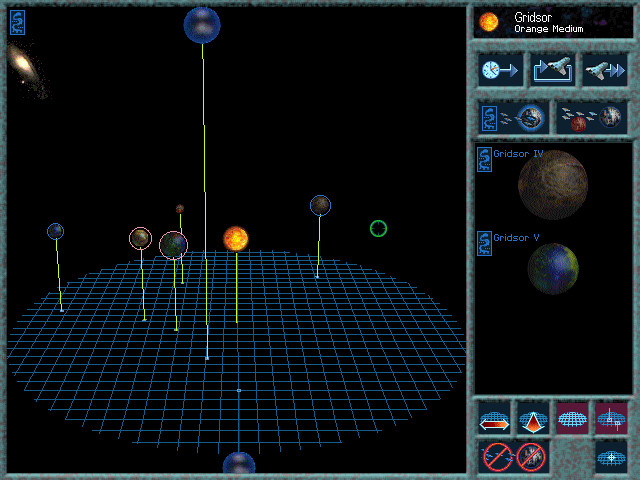The image size is (640, 480).
Task: Click the species emblem beside Gridsor V
Action: (484, 244)
